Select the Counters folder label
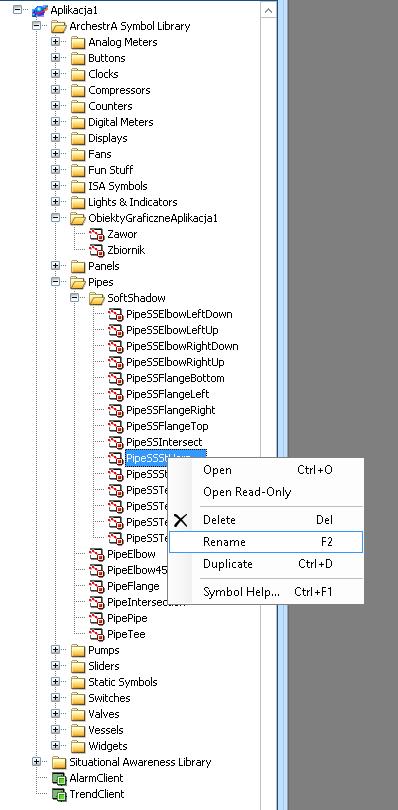Viewport: 398px width, 810px height. tap(110, 106)
